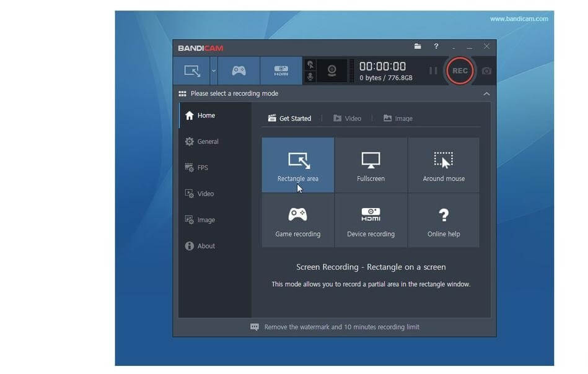Click the BANDICAM logo
588x374 pixels.
click(200, 48)
